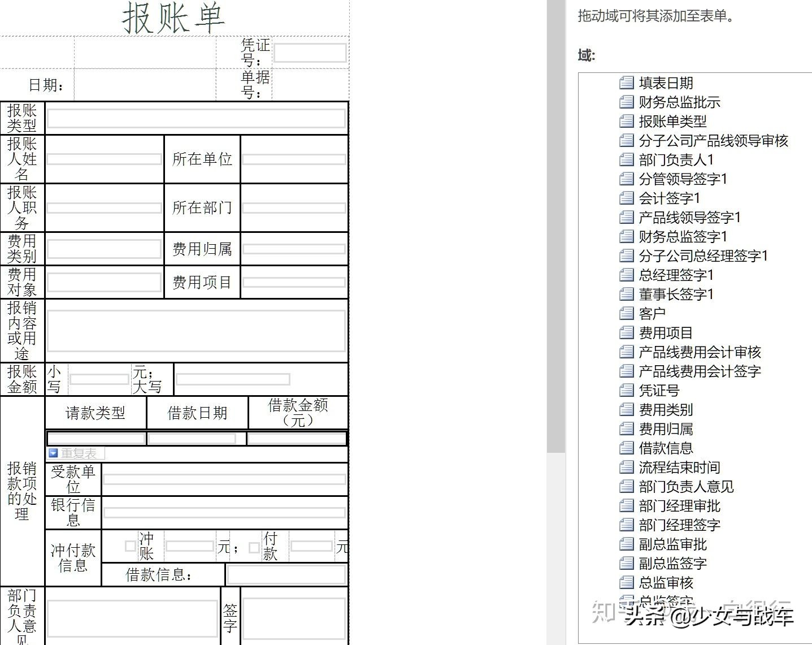Screen dimensions: 812x645
Task: Click the 填表日期 field icon
Action: [627, 83]
